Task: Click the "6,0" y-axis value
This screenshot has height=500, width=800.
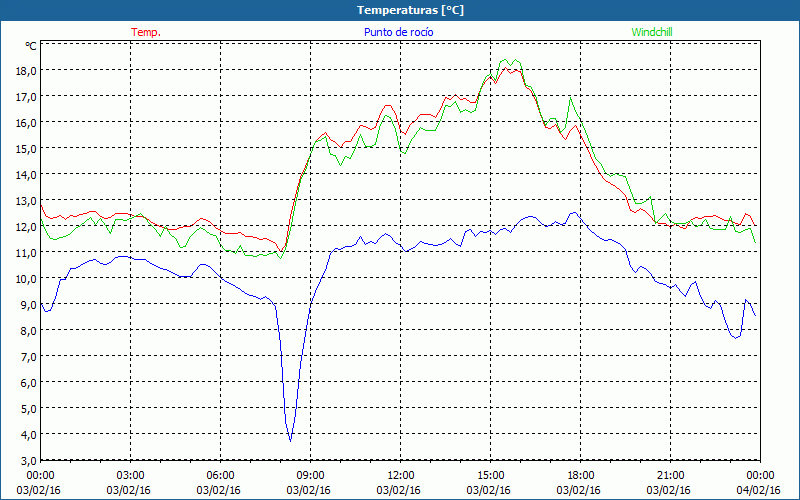Action: tap(28, 383)
